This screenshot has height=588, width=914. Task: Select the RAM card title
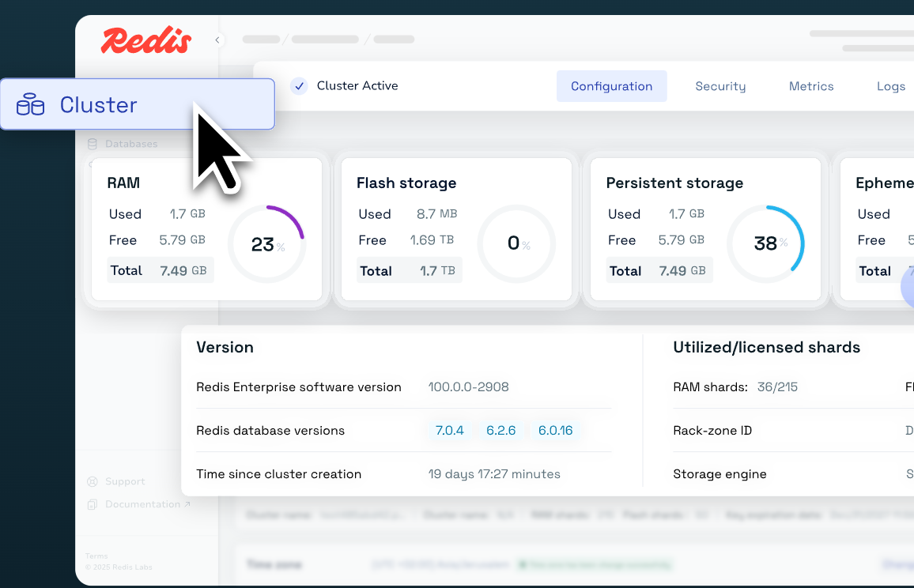123,183
